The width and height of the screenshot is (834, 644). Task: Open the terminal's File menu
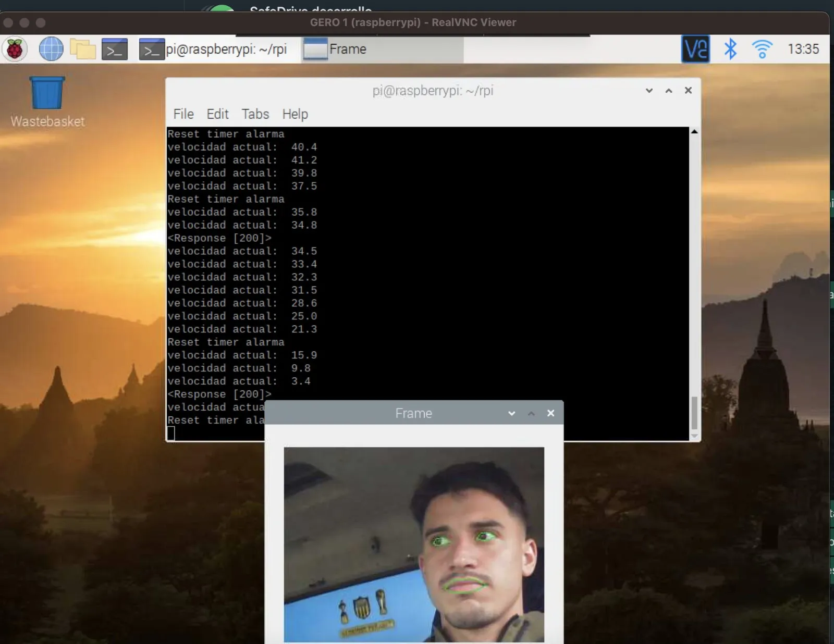(183, 114)
